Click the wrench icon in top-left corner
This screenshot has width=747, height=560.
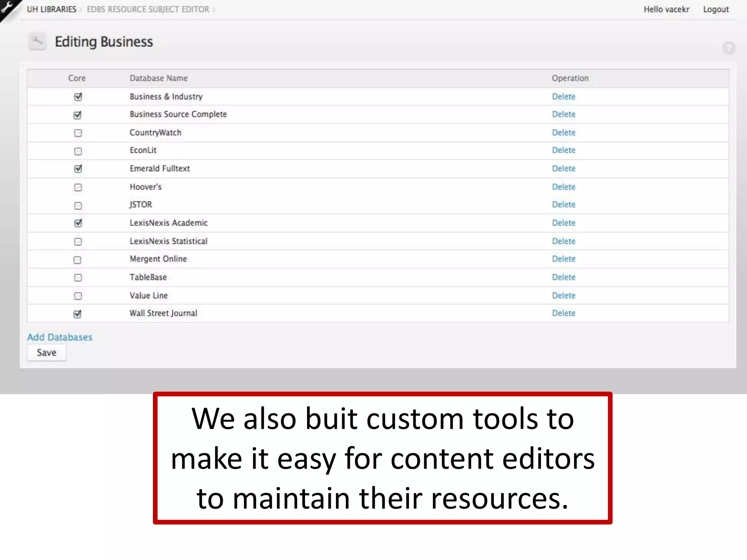click(x=7, y=7)
